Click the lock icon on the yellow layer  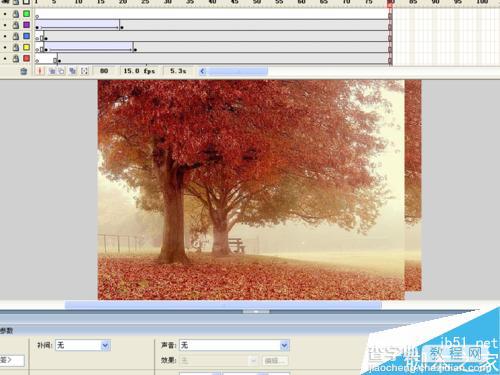point(16,47)
